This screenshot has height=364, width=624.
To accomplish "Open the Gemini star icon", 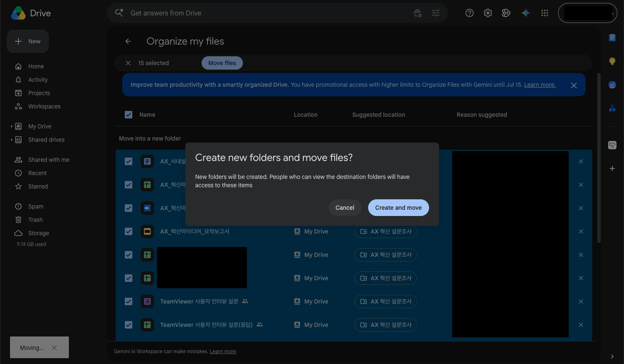I will pos(526,13).
